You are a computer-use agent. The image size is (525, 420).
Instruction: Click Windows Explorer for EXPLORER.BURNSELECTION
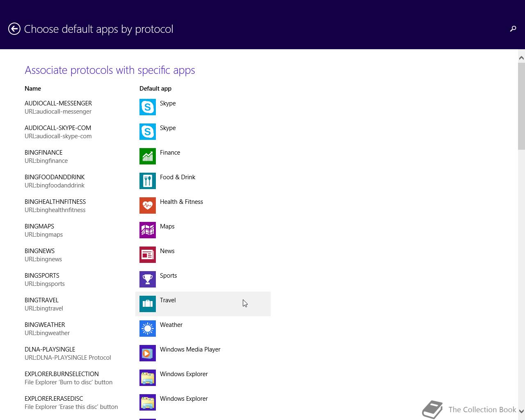click(184, 374)
